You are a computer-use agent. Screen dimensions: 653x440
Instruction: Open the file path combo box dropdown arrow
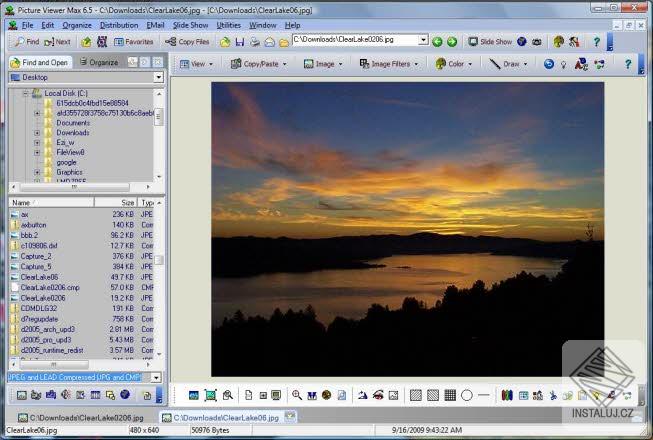[x=423, y=40]
